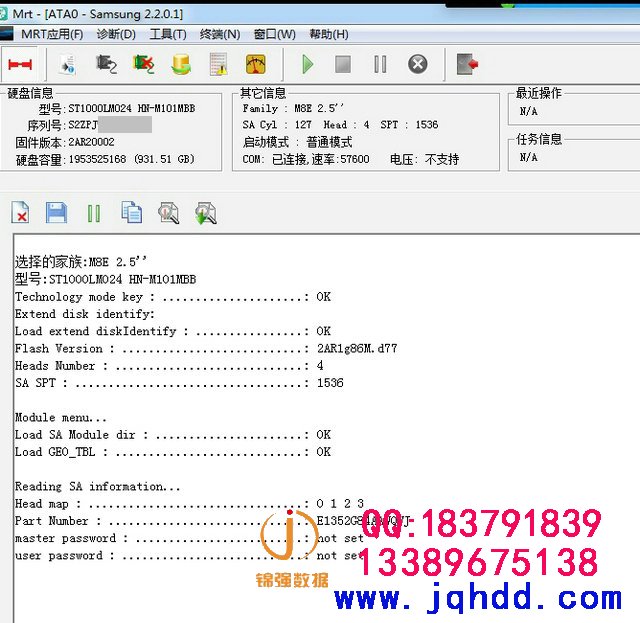
Task: Click the N/A under 最近操作
Action: coord(528,111)
